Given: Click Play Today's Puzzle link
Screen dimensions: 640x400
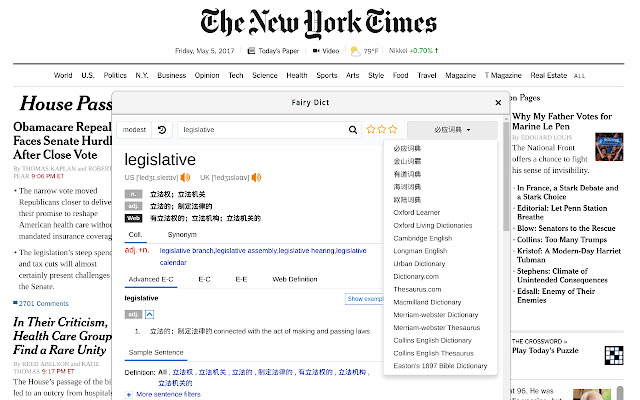Looking at the screenshot, I should point(545,351).
